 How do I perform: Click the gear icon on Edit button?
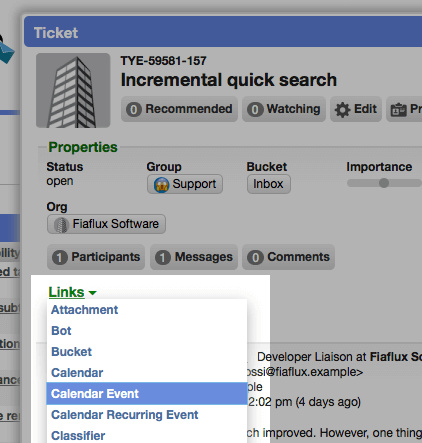click(342, 109)
